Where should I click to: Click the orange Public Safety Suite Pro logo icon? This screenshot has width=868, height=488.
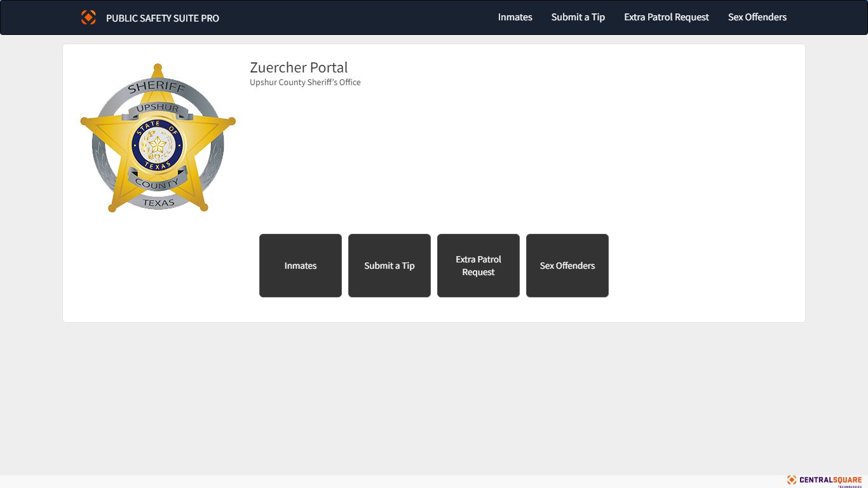(88, 17)
